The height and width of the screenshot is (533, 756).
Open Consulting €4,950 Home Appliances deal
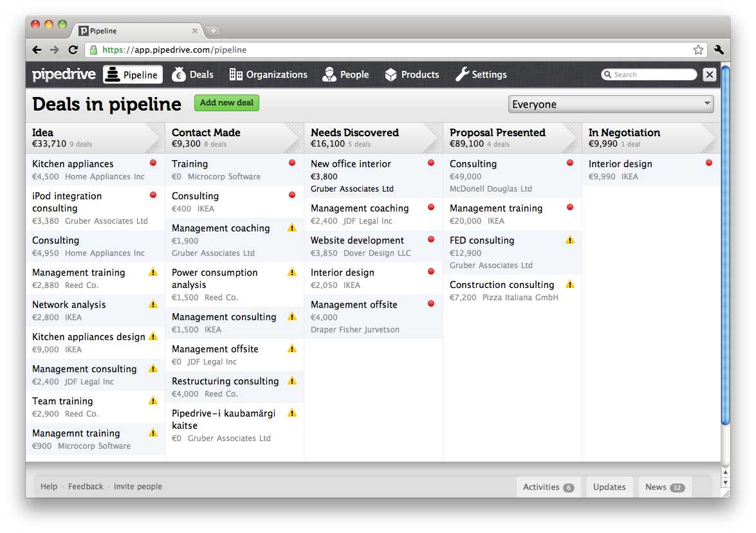tap(95, 246)
